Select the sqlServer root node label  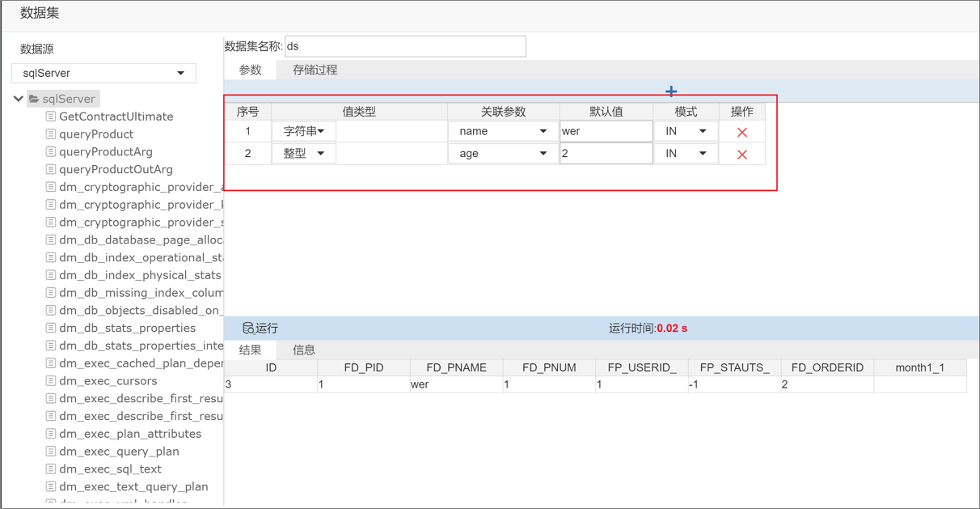click(x=69, y=99)
